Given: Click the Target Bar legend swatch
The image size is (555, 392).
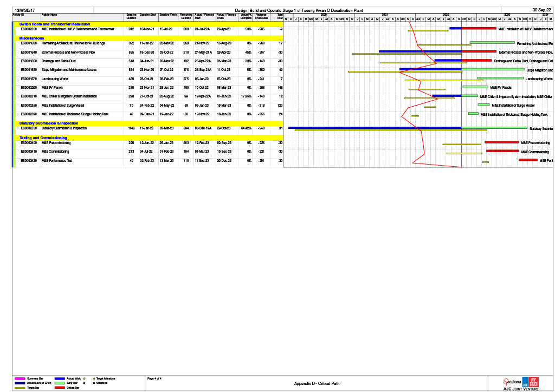Looking at the screenshot, I should [21, 388].
